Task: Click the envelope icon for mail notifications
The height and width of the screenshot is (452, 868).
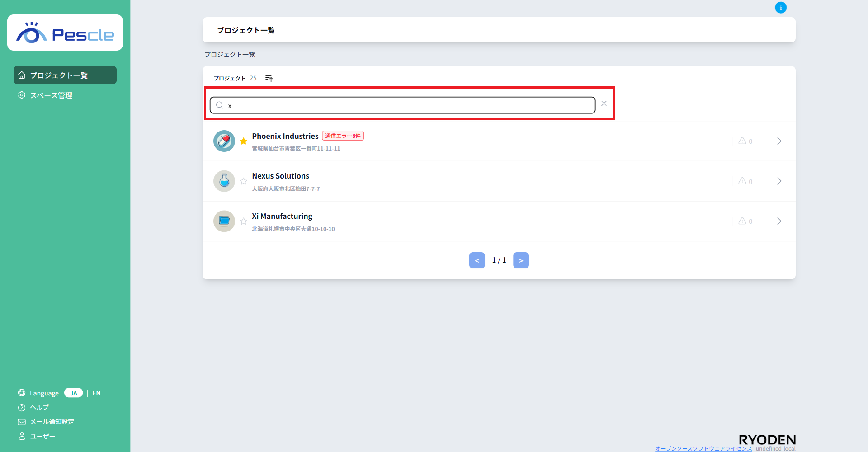Action: (22, 422)
